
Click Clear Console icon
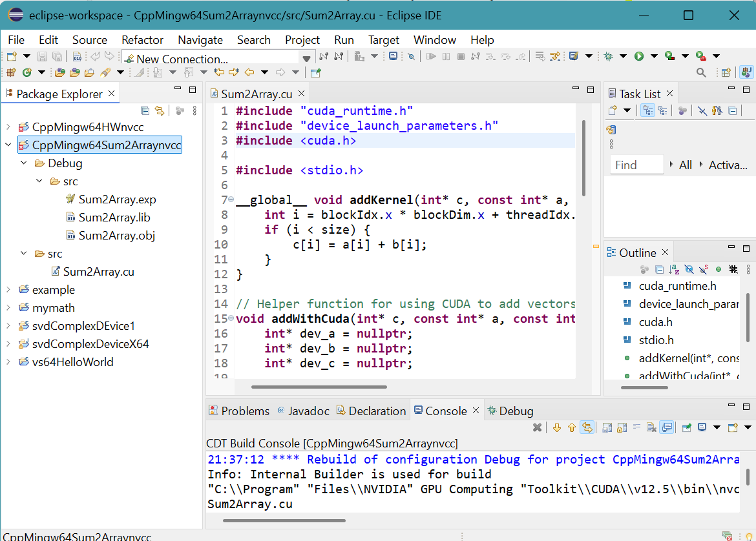coord(651,427)
